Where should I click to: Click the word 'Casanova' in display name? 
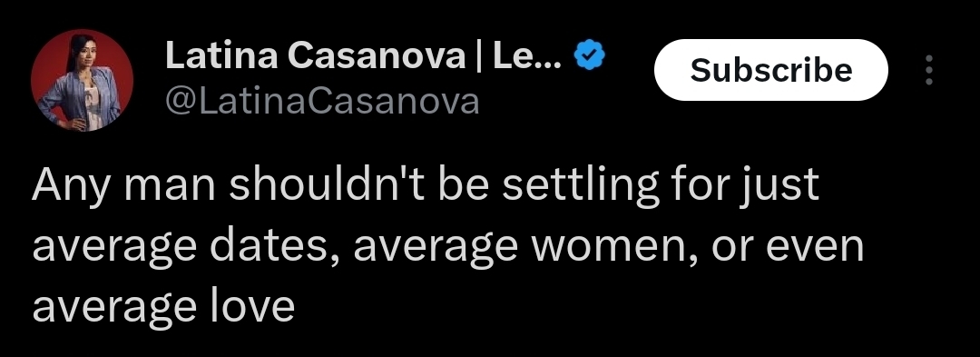coord(377,55)
